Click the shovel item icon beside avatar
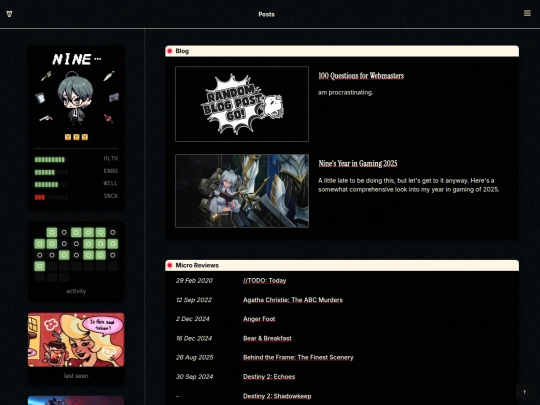This screenshot has height=405, width=540. click(x=46, y=76)
